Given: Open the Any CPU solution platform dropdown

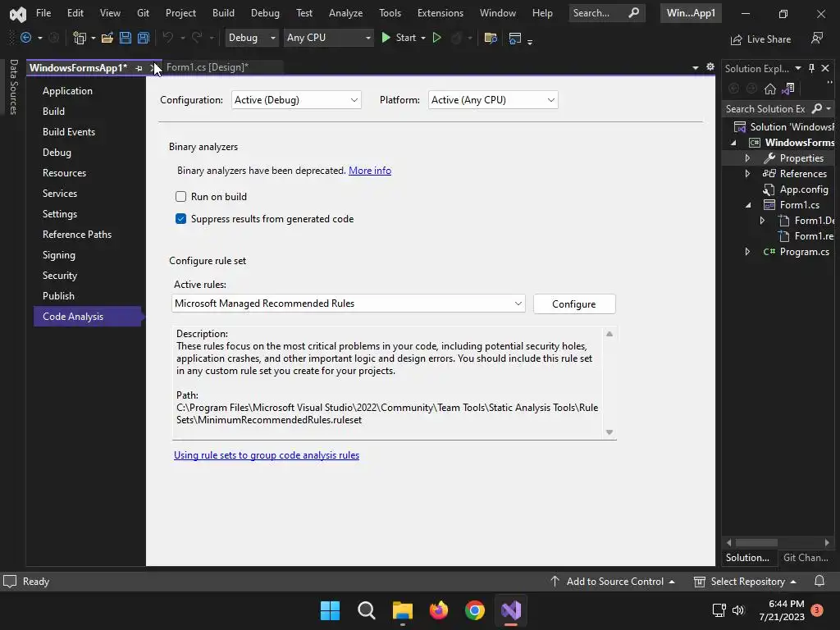Looking at the screenshot, I should [x=328, y=38].
